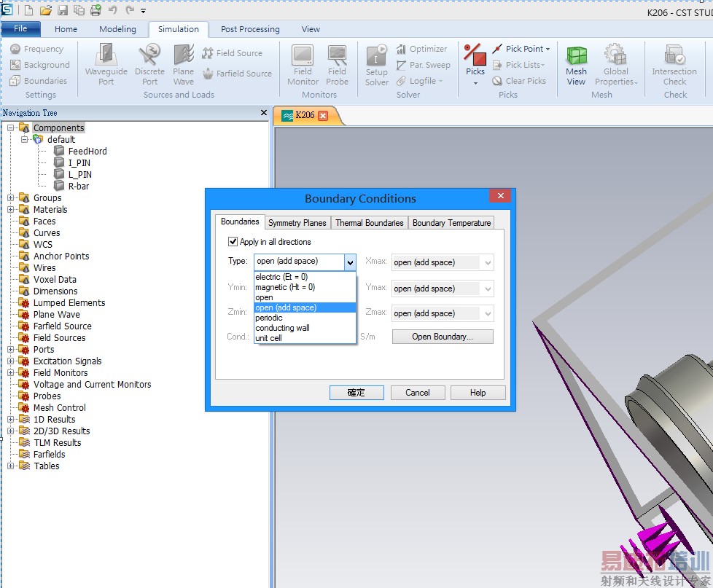
Task: Expand the Ports tree node
Action: 10,350
